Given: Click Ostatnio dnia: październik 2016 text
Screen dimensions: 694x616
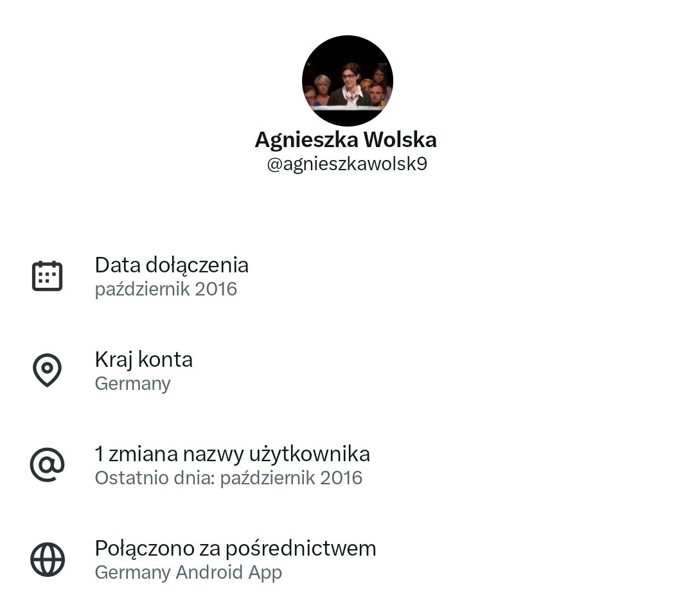Looking at the screenshot, I should (229, 478).
